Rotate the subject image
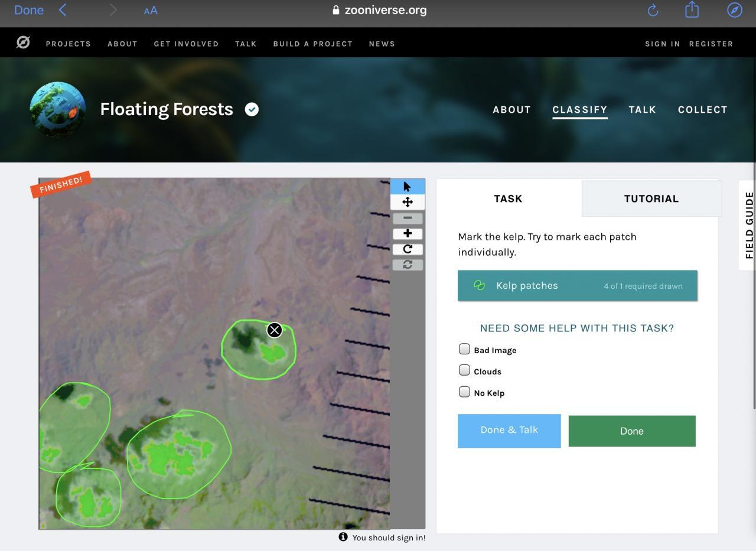The image size is (756, 551). point(408,249)
